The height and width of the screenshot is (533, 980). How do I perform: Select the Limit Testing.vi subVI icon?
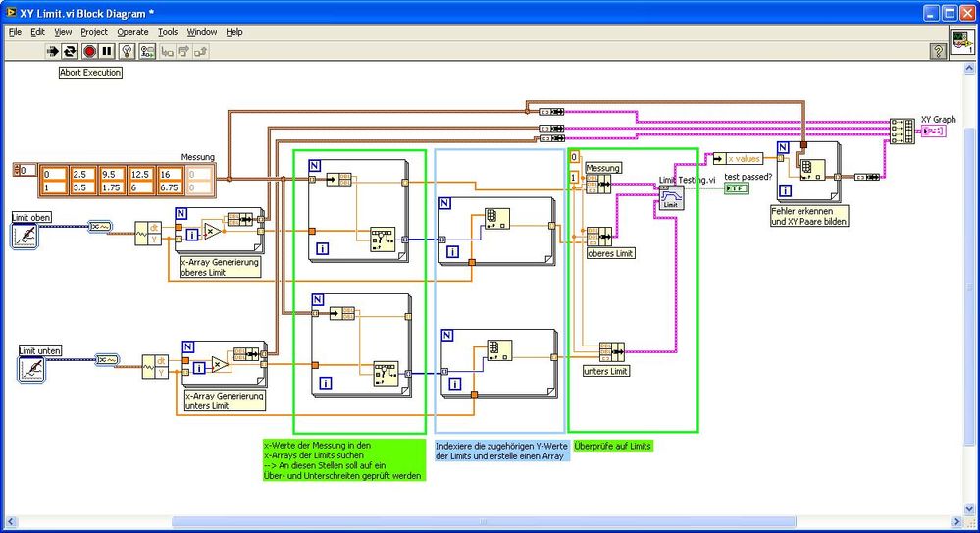pos(671,197)
